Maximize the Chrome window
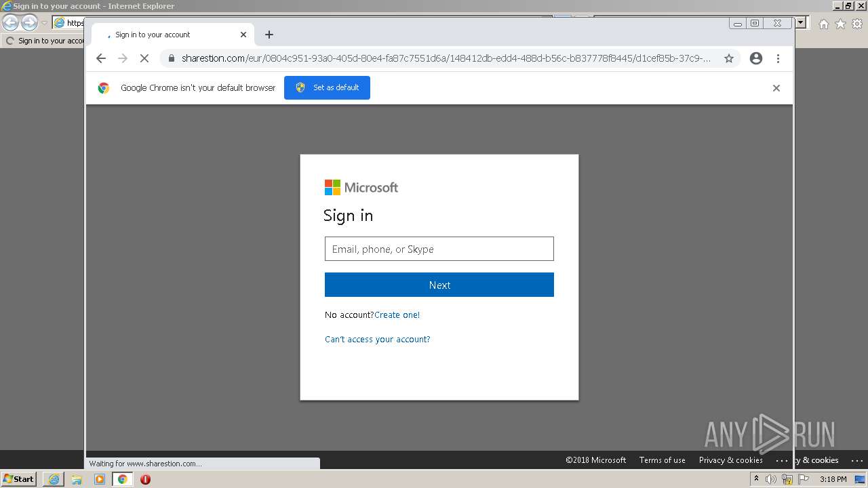This screenshot has width=868, height=488. (755, 23)
